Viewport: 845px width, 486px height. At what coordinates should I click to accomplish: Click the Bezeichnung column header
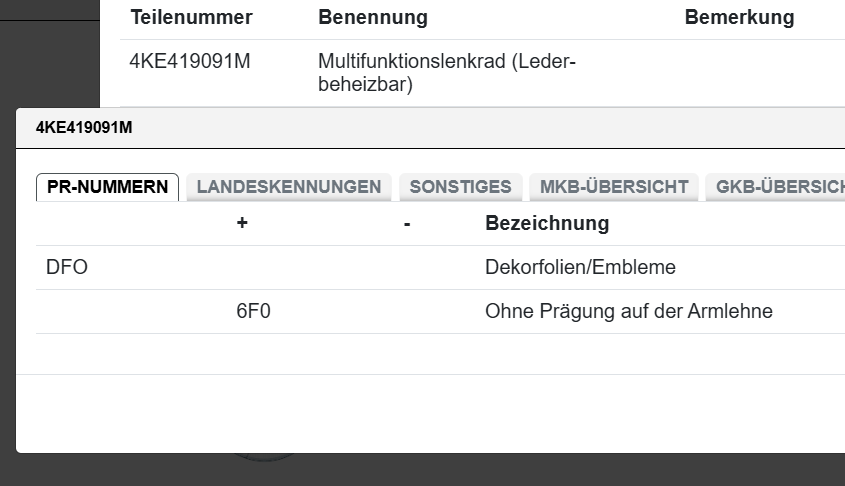[546, 223]
